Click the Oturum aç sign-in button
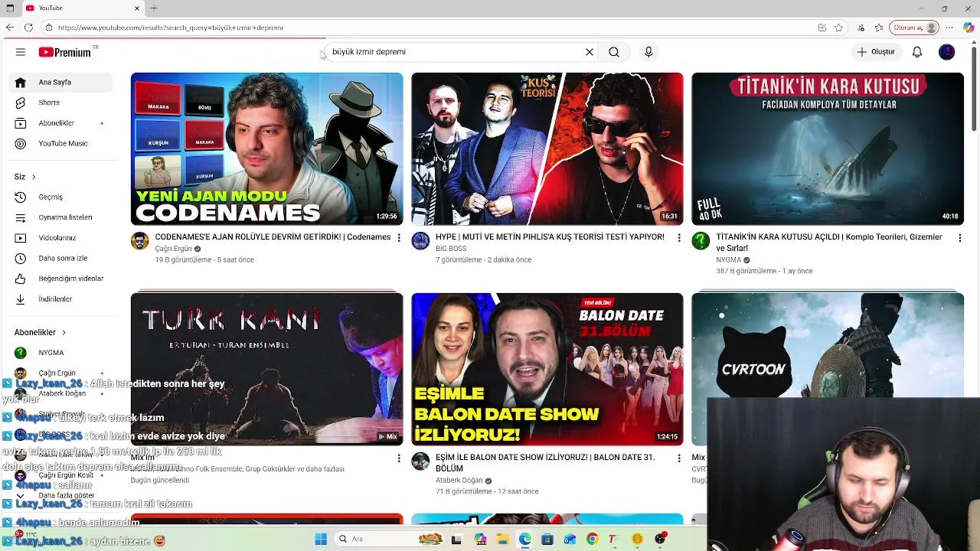 click(914, 28)
